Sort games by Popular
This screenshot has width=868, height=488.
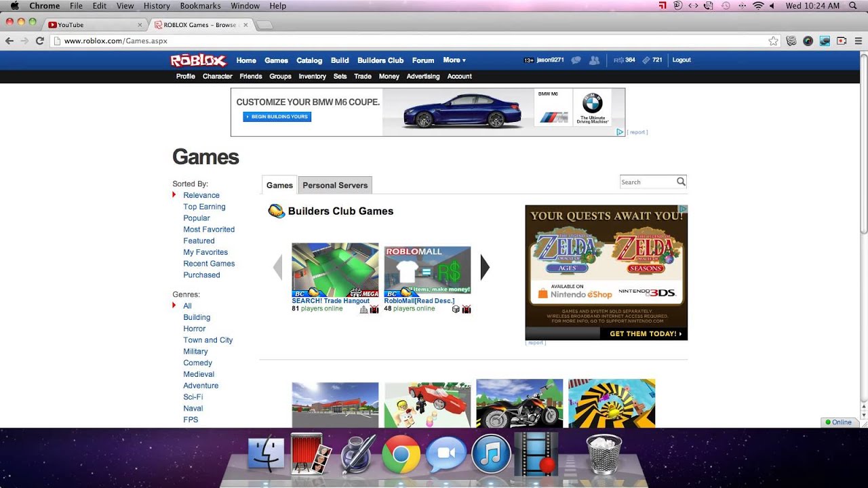point(197,218)
